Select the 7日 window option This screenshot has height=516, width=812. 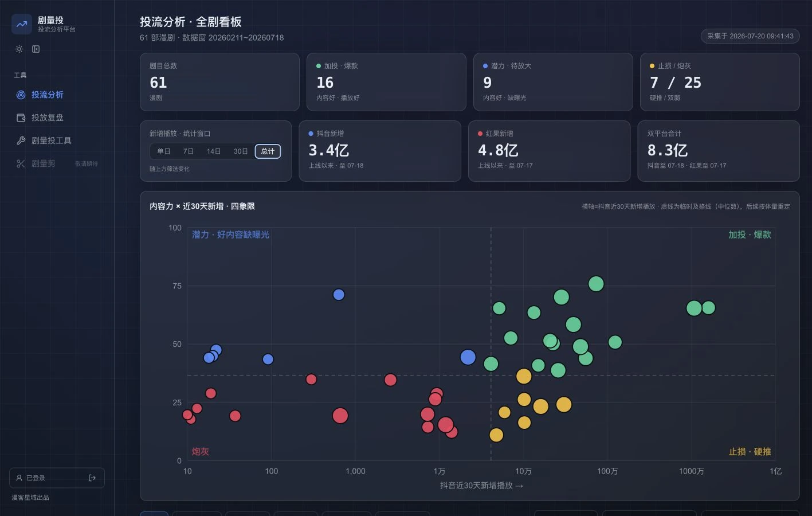189,151
